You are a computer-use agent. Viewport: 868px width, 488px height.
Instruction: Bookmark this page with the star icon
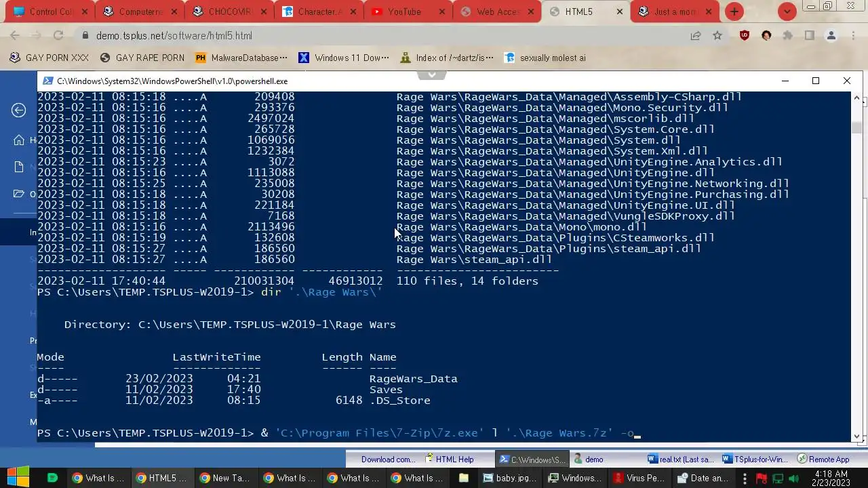(717, 36)
